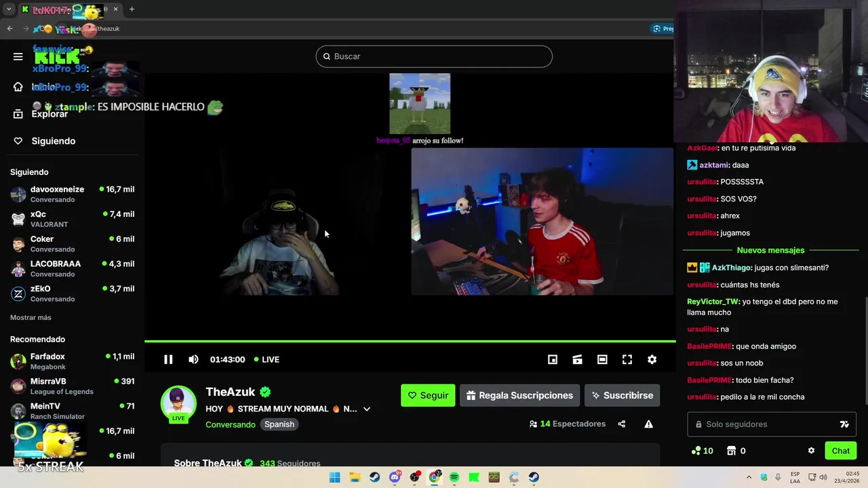Click the cast-style player icon

(x=577, y=359)
